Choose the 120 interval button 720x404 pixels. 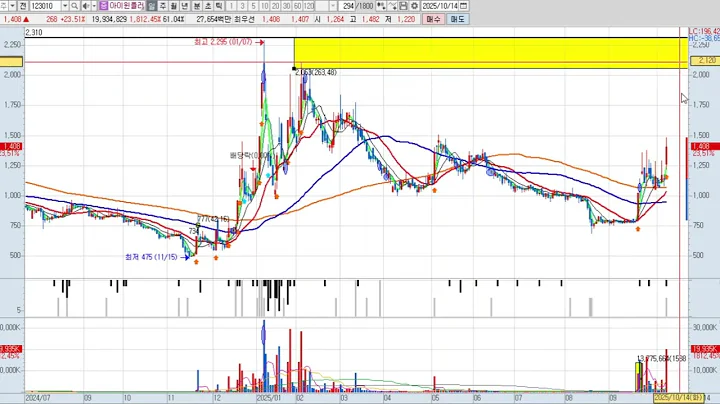coord(309,6)
